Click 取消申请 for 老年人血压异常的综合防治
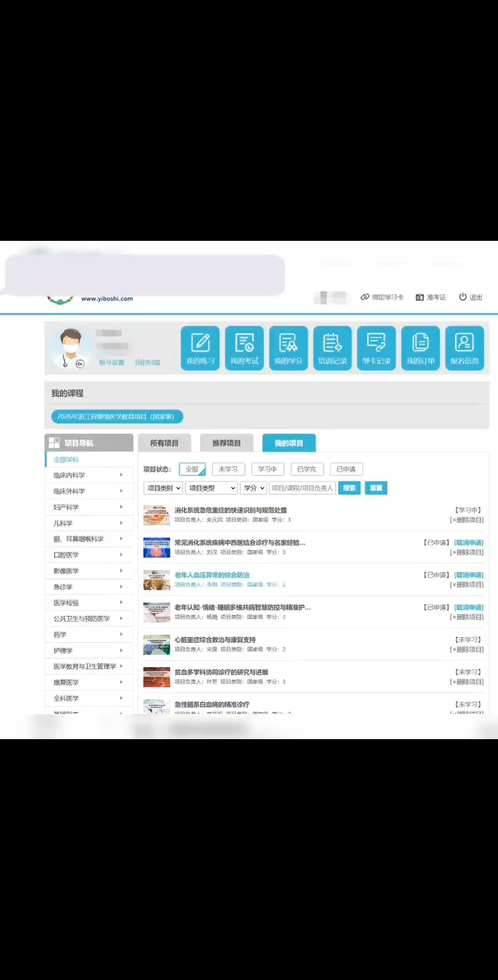This screenshot has width=498, height=980. point(468,575)
